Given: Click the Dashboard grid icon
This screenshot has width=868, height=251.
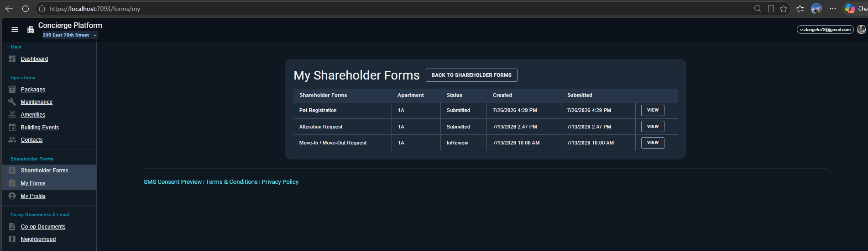Looking at the screenshot, I should pos(12,59).
